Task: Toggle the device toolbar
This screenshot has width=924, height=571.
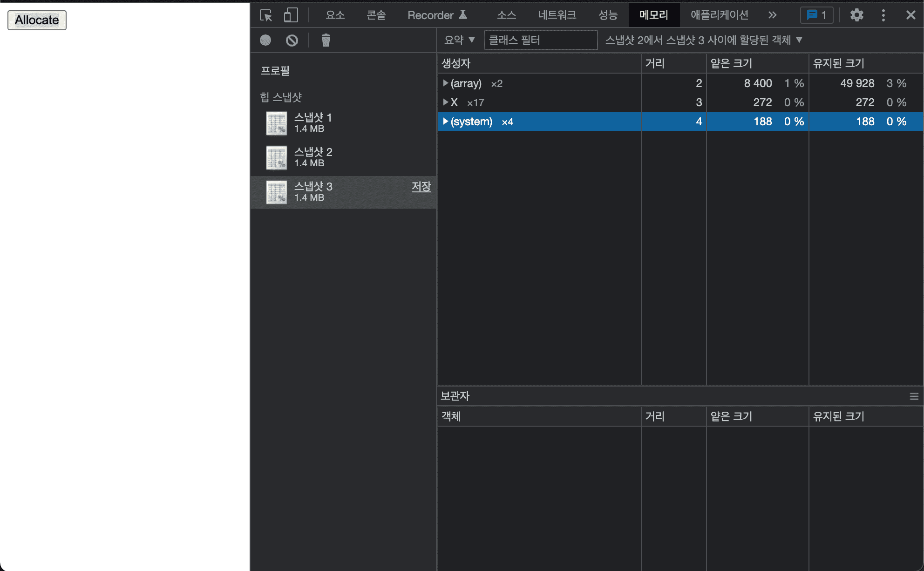Action: pyautogui.click(x=291, y=15)
